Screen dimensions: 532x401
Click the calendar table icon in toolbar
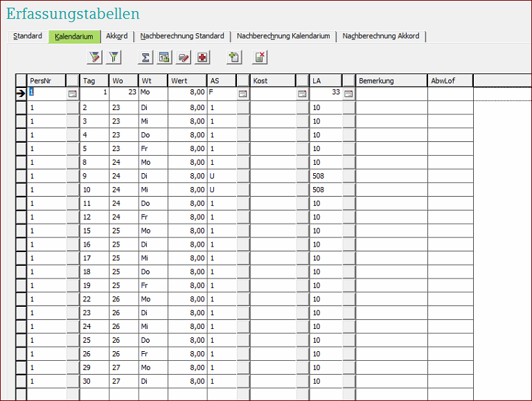(x=164, y=57)
